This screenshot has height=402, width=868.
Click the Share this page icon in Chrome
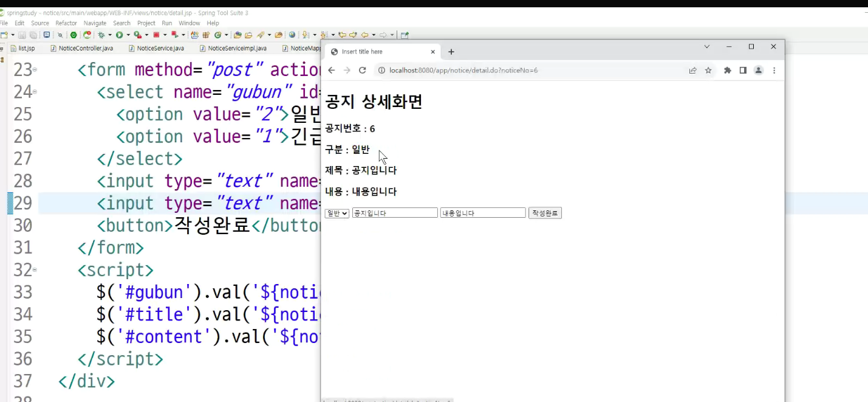click(x=692, y=71)
